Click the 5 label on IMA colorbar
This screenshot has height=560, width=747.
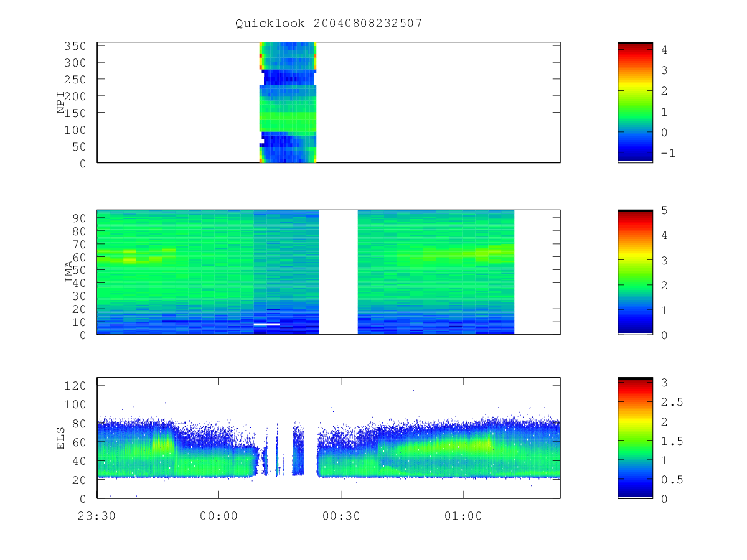coord(665,210)
